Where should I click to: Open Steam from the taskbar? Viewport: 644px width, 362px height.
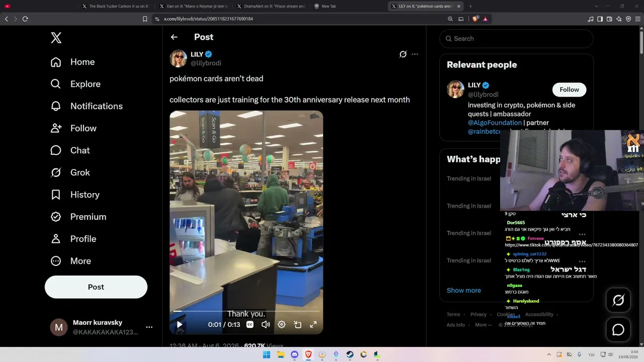point(350,354)
